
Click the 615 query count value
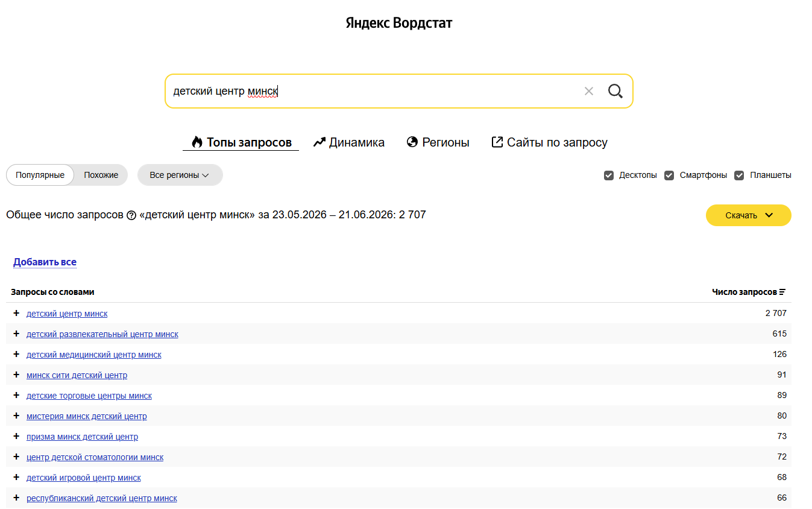(779, 334)
